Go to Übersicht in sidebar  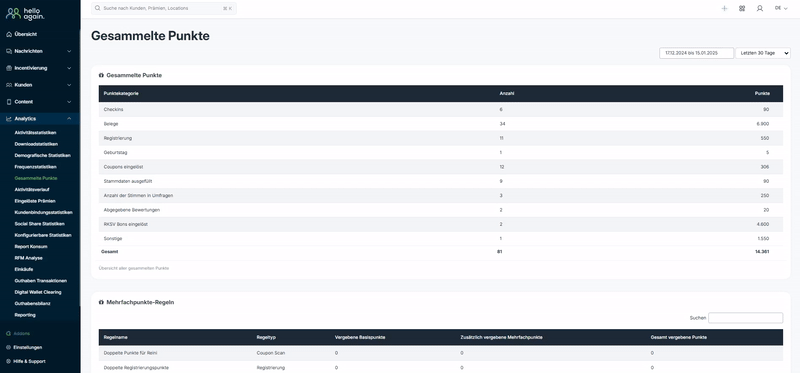[26, 34]
